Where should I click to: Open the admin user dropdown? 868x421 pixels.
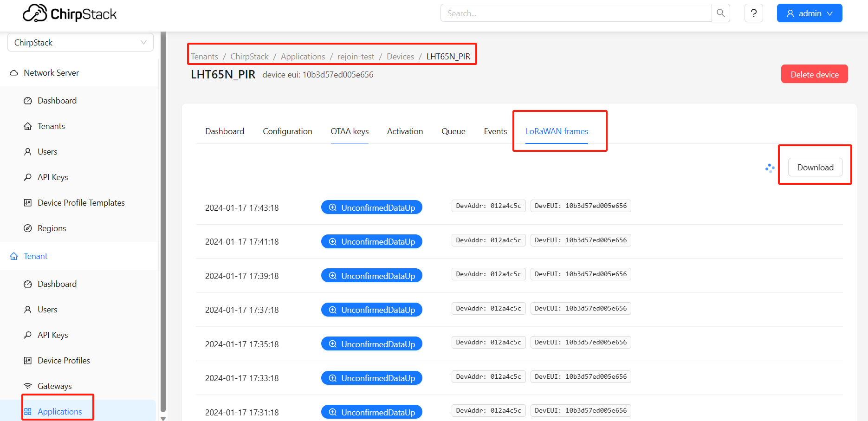[x=810, y=13]
